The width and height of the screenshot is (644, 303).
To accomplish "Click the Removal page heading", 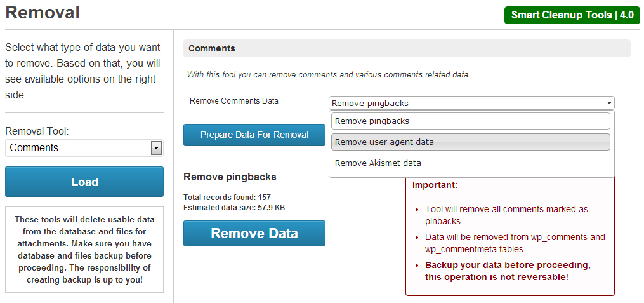I will coord(43,13).
